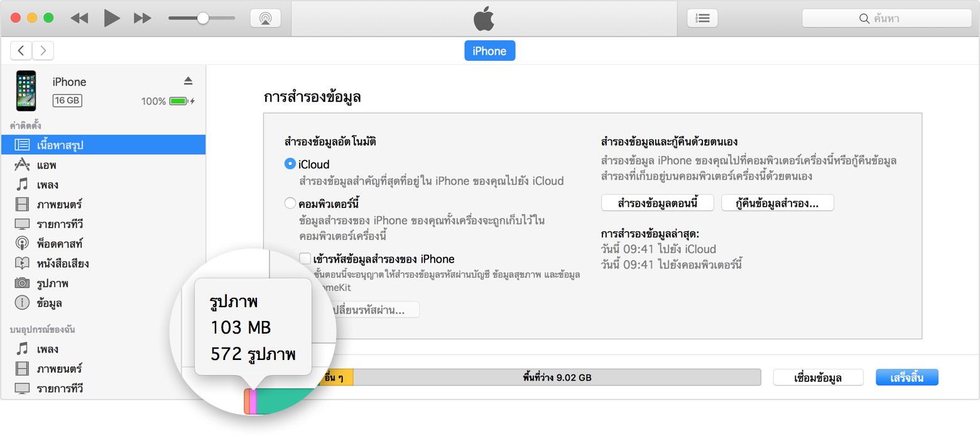Go back with the left chevron

click(21, 51)
